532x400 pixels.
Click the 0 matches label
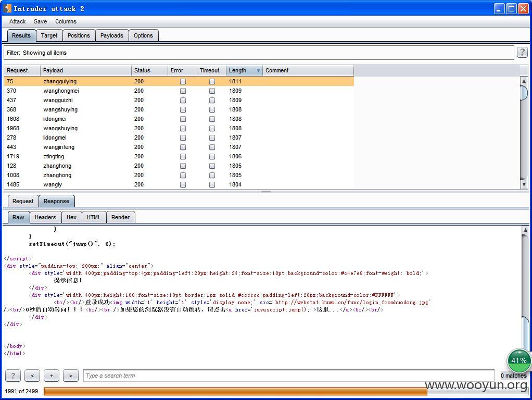[514, 376]
